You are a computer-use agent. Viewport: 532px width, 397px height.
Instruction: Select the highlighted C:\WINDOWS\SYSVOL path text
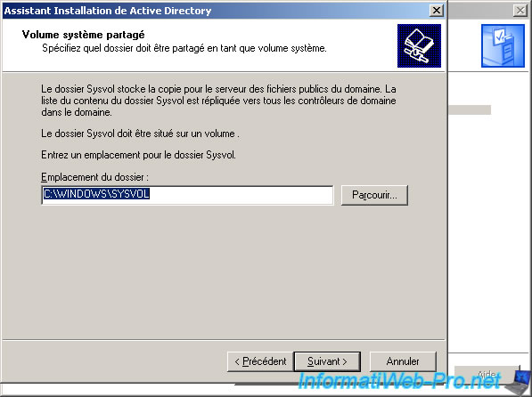[x=97, y=194]
